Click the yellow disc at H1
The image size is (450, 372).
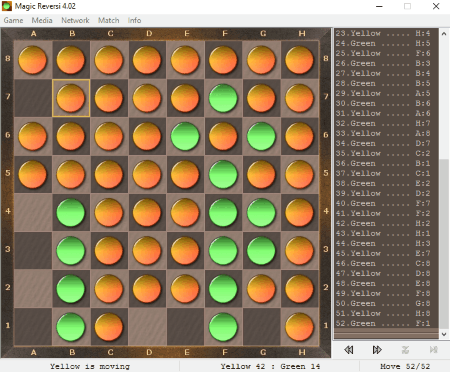(x=299, y=326)
